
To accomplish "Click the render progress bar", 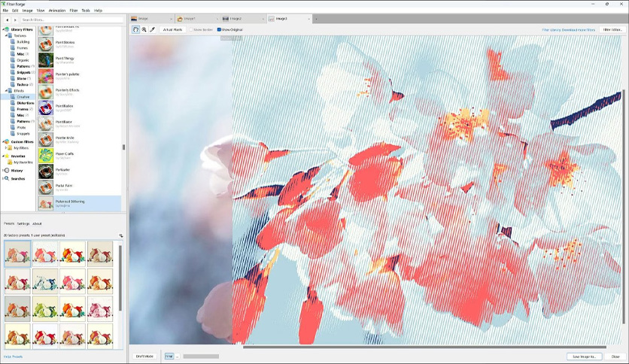I will tap(201, 356).
